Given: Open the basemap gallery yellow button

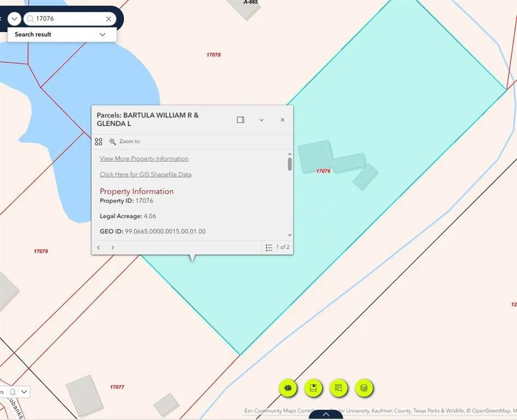Looking at the screenshot, I should point(288,388).
